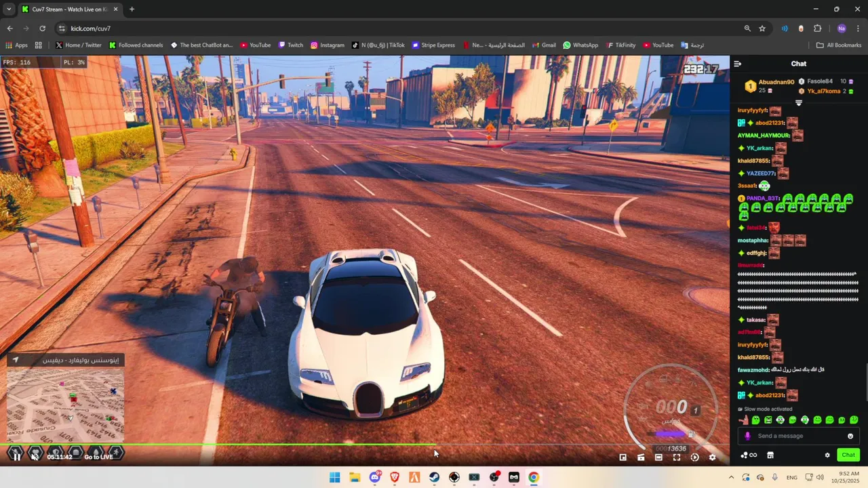This screenshot has width=868, height=488.
Task: Reload the Kick page
Action: (x=42, y=28)
